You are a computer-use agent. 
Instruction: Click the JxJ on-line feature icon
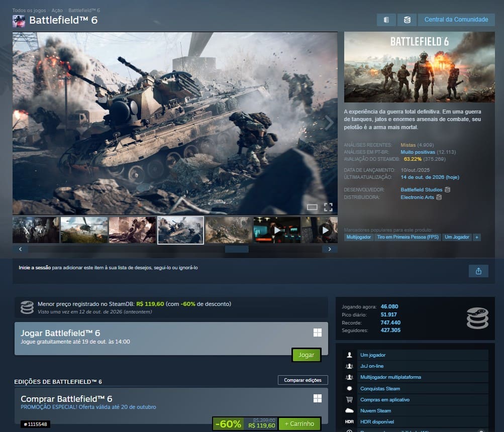point(349,366)
